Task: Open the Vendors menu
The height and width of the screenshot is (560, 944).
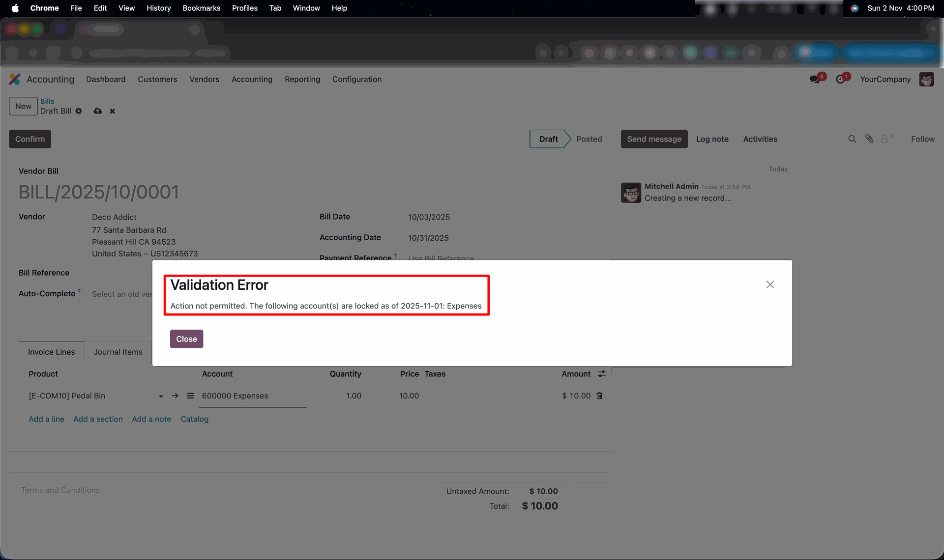Action: tap(204, 80)
